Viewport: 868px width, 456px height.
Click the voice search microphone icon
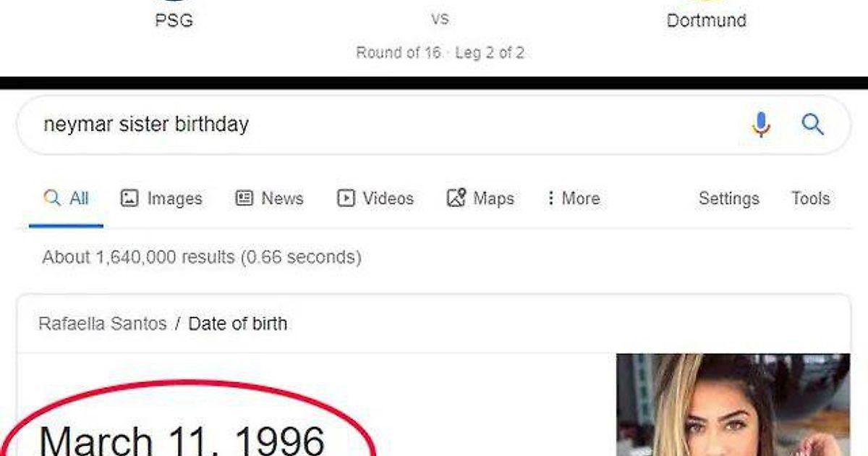[760, 125]
